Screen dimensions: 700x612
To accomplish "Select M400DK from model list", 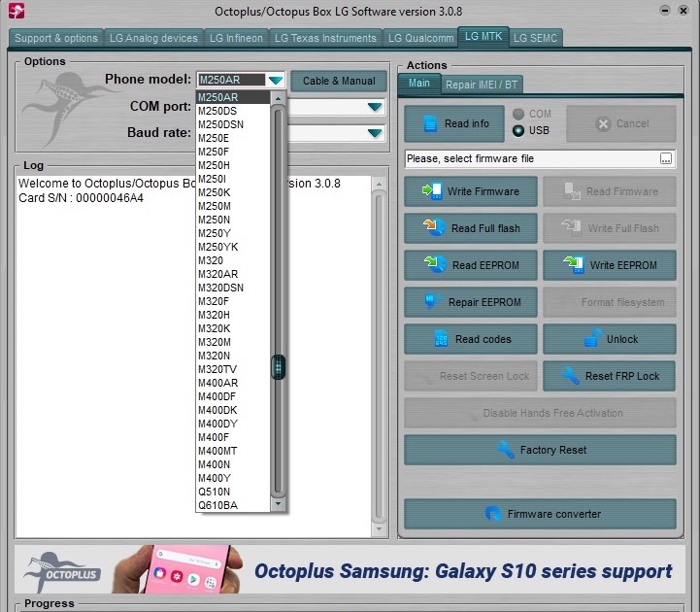I will pyautogui.click(x=233, y=410).
